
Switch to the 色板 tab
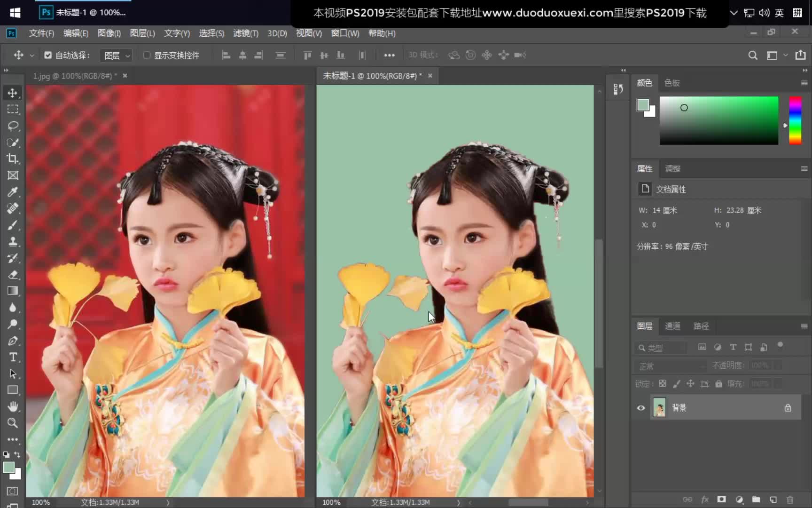tap(672, 83)
